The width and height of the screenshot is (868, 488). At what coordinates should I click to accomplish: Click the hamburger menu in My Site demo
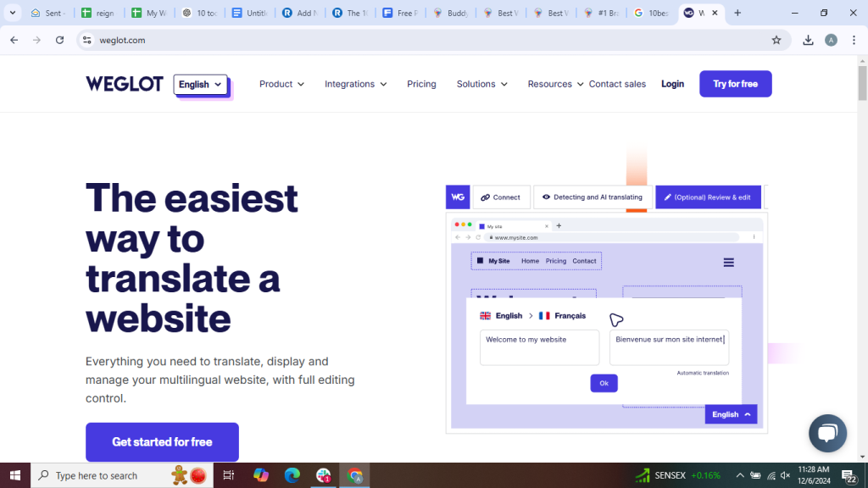pyautogui.click(x=728, y=263)
